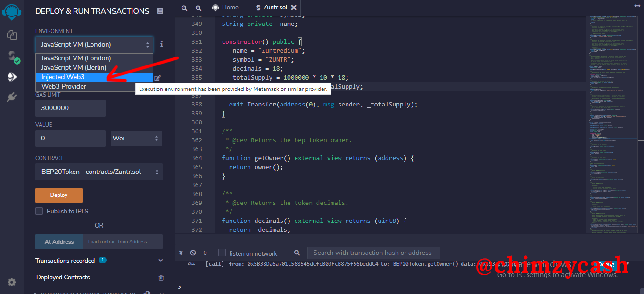Close the Zuntr.sol tab
Image resolution: width=644 pixels, height=294 pixels.
pos(294,8)
